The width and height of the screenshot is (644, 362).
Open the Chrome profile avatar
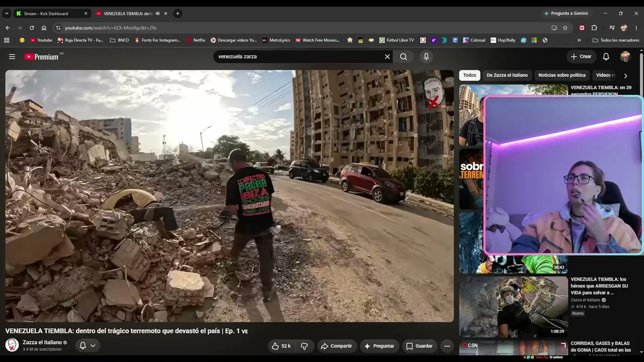[x=624, y=28]
